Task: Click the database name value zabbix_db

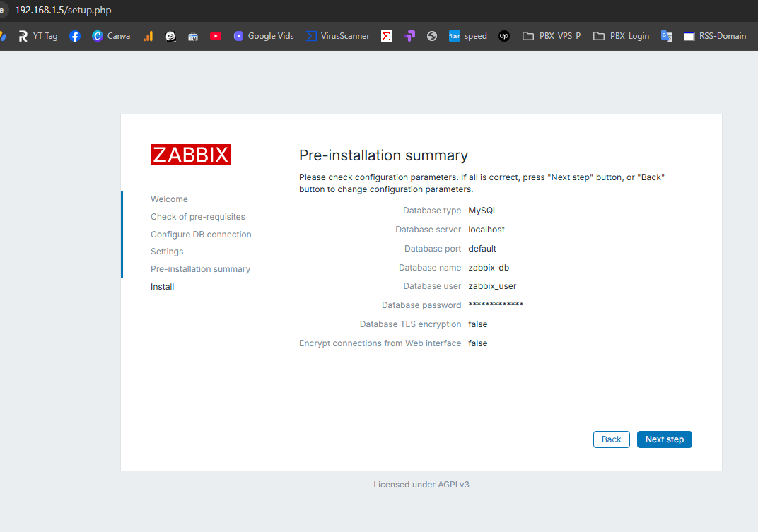Action: pyautogui.click(x=489, y=268)
